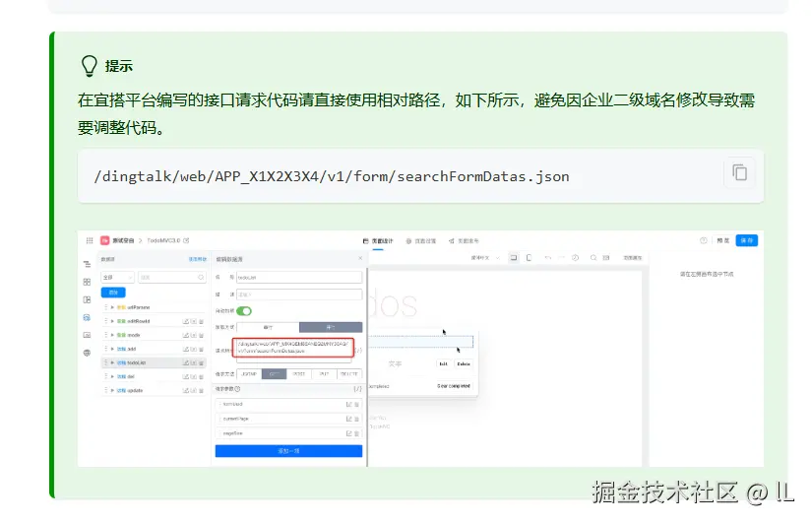The height and width of the screenshot is (523, 812).
Task: Open the language dropdown in canvas toolbar
Action: point(485,258)
